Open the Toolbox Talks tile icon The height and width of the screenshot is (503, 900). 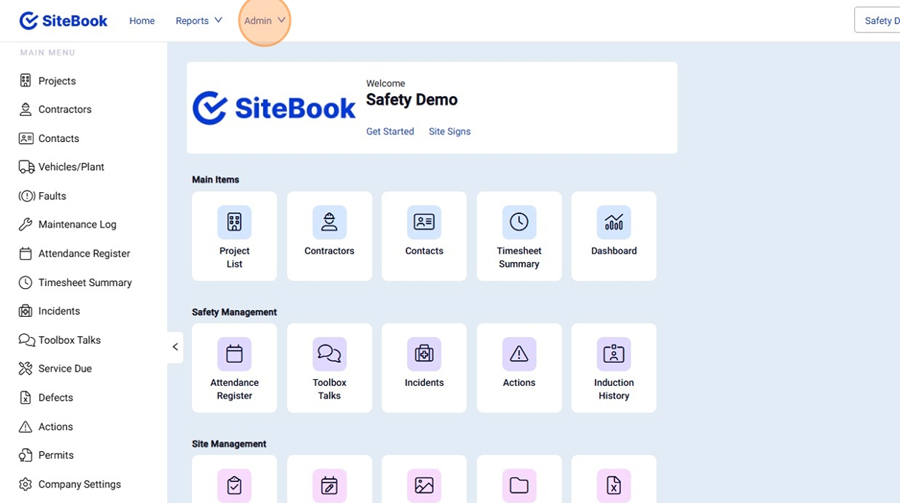[329, 354]
